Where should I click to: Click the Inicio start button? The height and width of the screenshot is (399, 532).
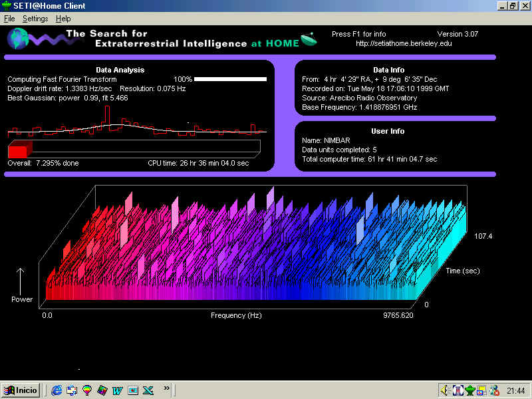tap(20, 390)
